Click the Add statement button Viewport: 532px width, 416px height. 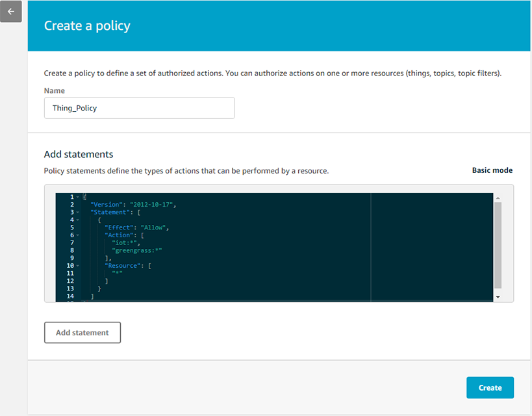point(82,332)
